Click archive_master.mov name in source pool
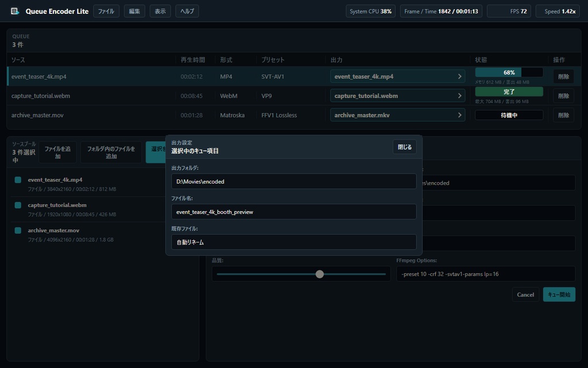The width and height of the screenshot is (588, 368). tap(53, 230)
